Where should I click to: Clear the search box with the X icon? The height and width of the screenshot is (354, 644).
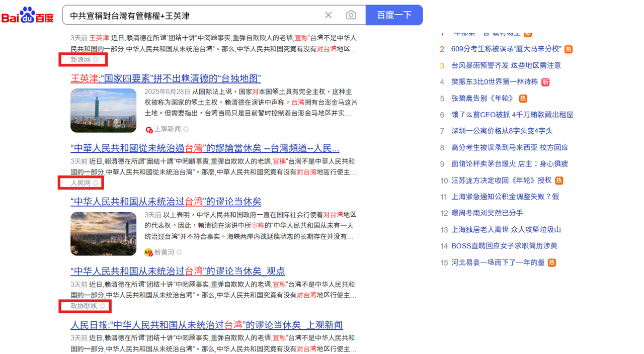tap(329, 15)
